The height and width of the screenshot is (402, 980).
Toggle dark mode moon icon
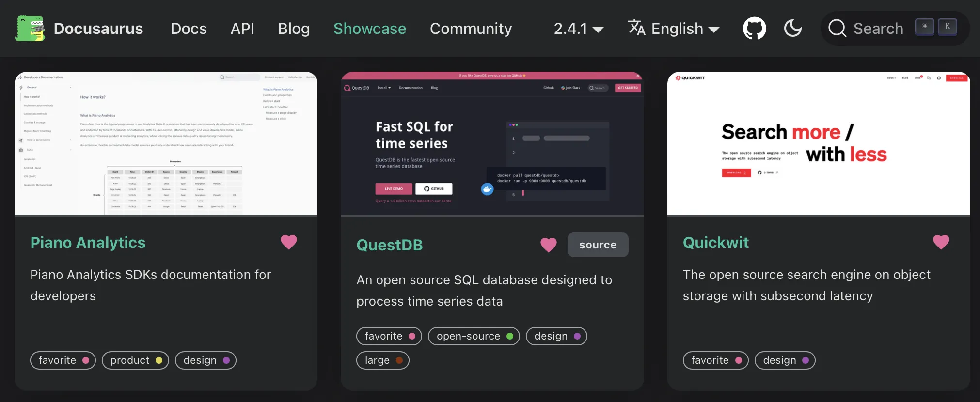[x=793, y=28]
